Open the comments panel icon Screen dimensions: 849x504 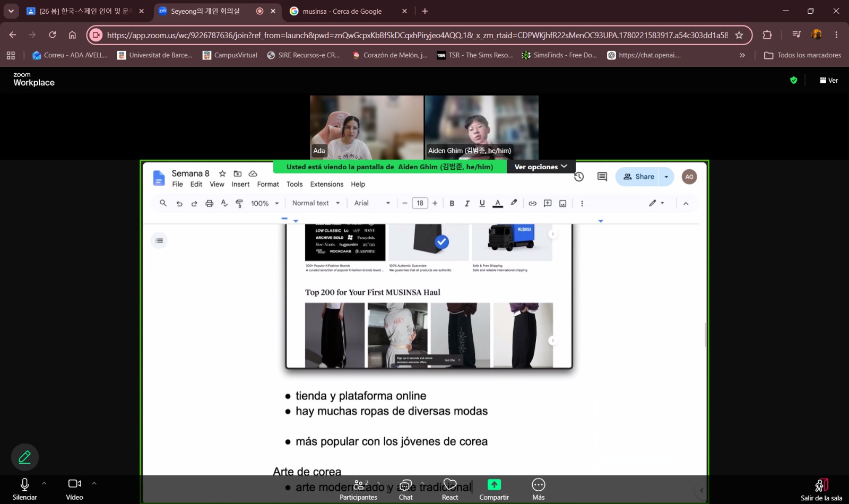602,177
